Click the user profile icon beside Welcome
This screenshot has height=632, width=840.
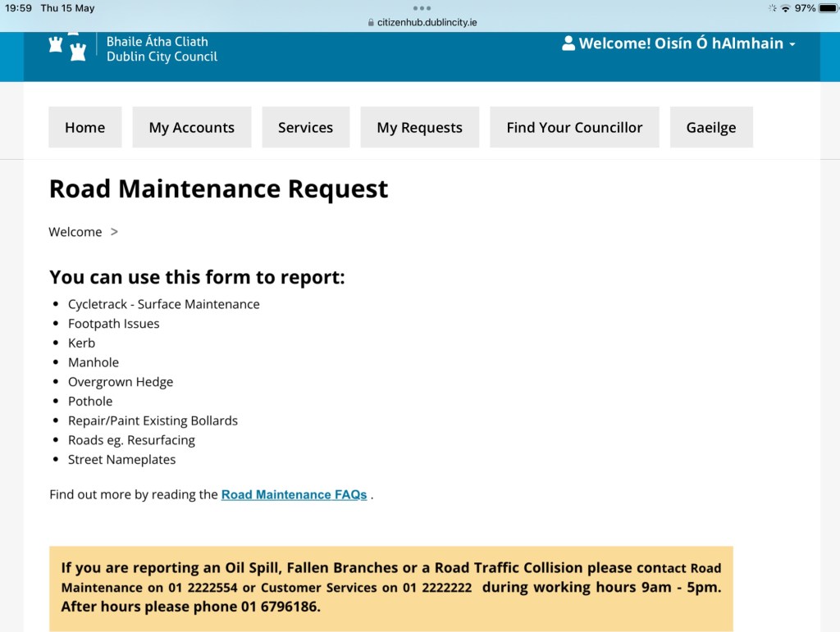tap(568, 43)
